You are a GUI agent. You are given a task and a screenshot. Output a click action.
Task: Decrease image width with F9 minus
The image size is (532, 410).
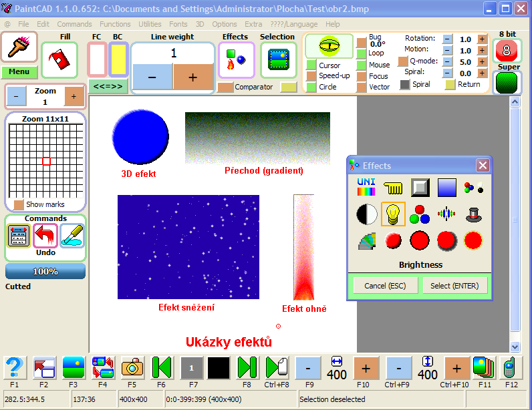pos(308,368)
